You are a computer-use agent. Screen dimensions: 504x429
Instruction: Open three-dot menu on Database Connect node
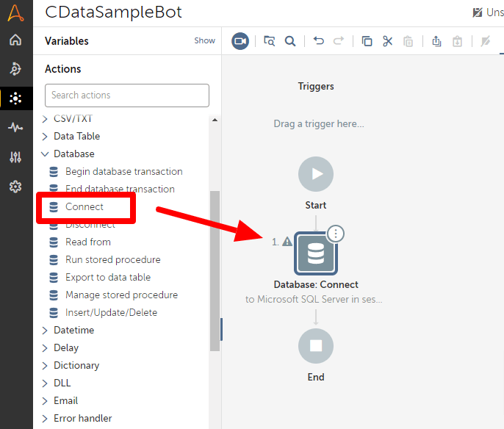coord(336,234)
